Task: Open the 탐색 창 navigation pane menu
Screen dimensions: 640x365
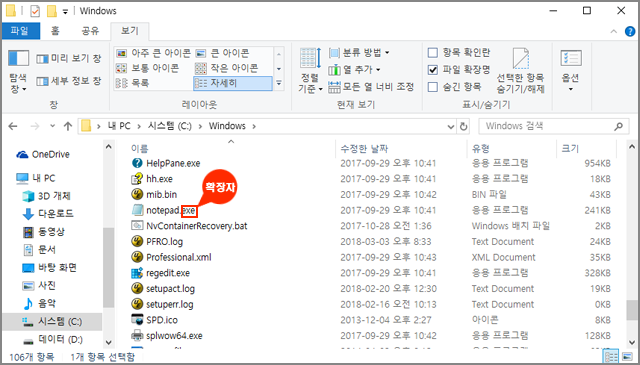Action: click(x=18, y=71)
